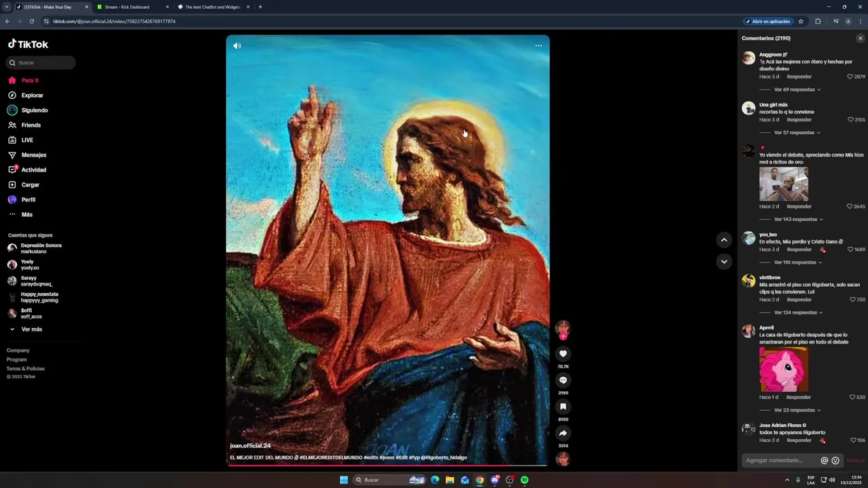Viewport: 868px width, 488px height.
Task: Follow creator via avatar plus button
Action: [x=563, y=336]
